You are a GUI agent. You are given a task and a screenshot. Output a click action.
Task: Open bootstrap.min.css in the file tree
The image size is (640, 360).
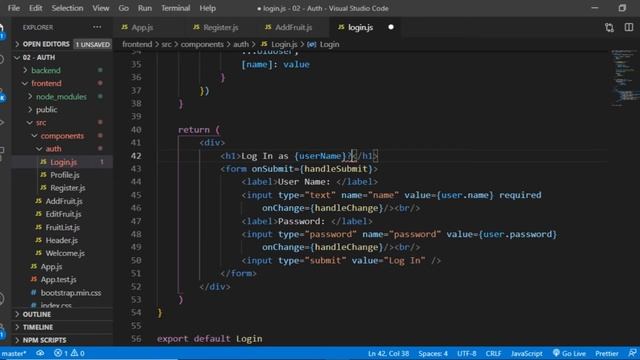click(x=71, y=293)
